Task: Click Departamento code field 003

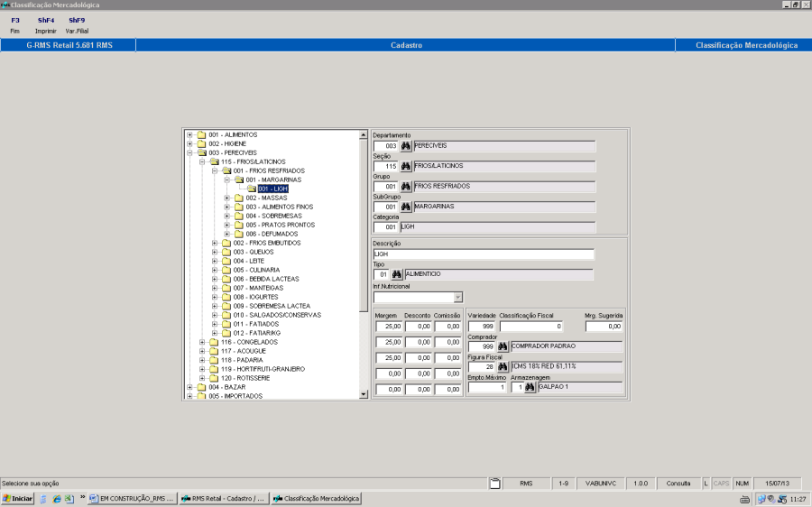Action: click(x=386, y=146)
